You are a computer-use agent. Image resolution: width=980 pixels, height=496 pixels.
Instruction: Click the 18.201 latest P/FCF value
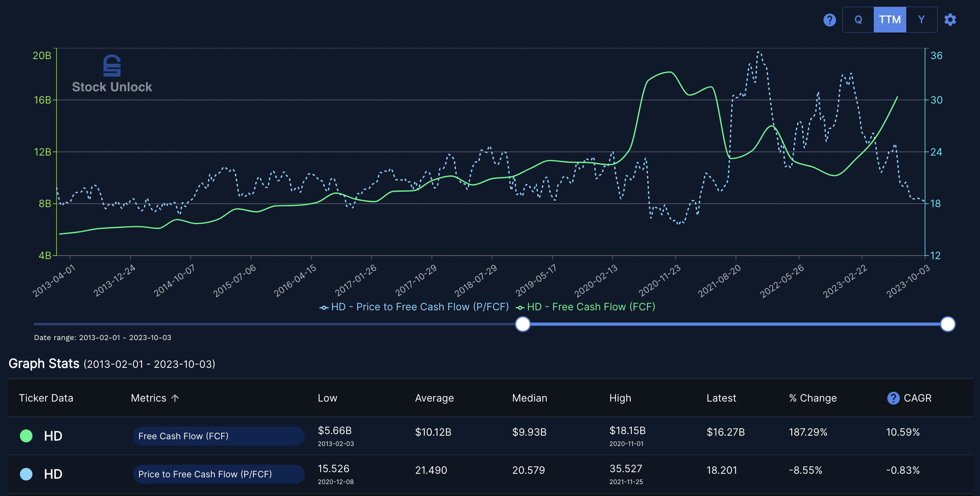click(x=722, y=470)
